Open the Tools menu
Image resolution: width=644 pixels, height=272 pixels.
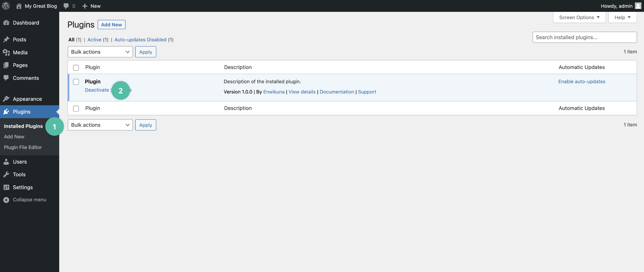click(x=19, y=174)
